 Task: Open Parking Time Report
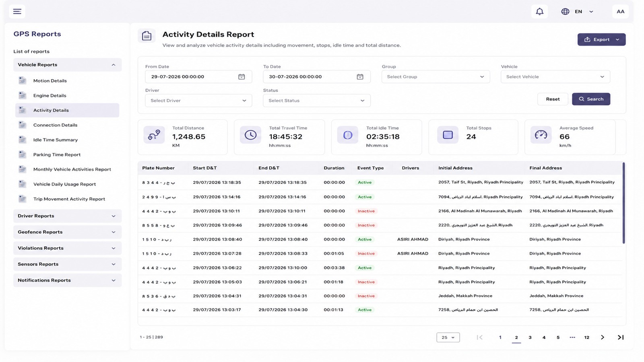[x=57, y=155]
